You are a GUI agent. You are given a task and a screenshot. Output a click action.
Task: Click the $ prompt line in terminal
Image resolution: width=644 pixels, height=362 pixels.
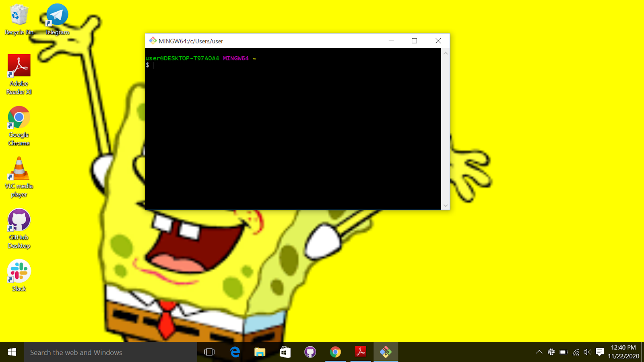click(x=150, y=65)
